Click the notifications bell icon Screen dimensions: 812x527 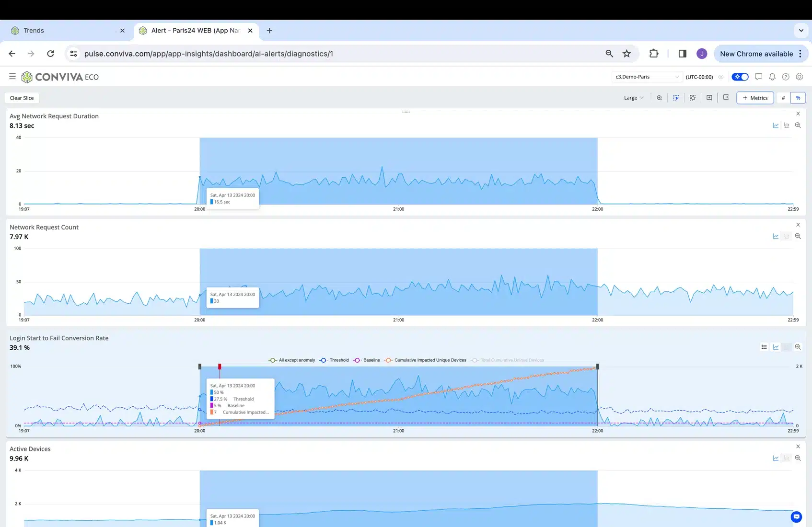[x=772, y=77]
